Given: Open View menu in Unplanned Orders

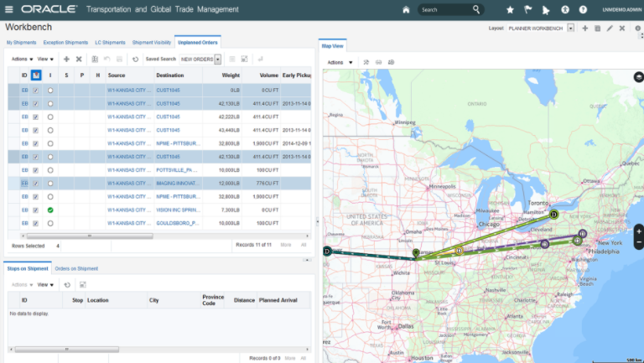Looking at the screenshot, I should tap(45, 60).
